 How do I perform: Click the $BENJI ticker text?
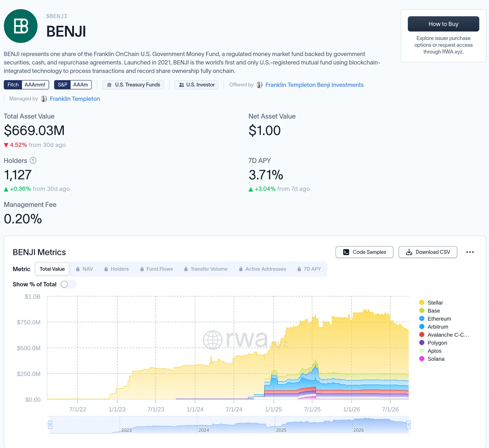(57, 16)
